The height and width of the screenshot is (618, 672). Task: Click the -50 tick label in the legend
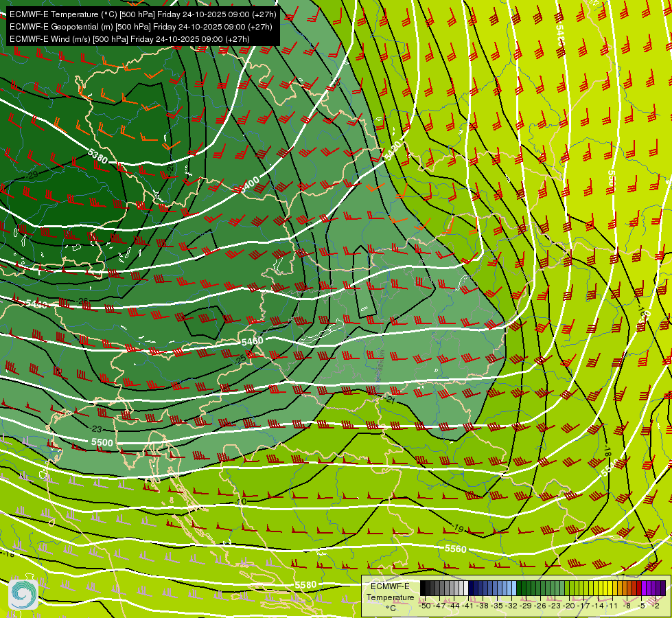(425, 606)
